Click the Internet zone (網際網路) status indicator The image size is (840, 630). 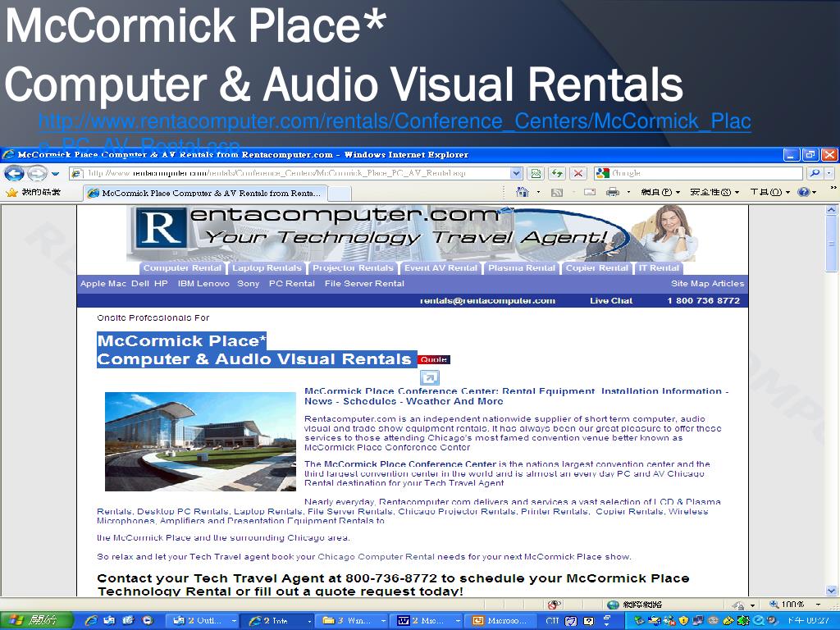pyautogui.click(x=637, y=605)
